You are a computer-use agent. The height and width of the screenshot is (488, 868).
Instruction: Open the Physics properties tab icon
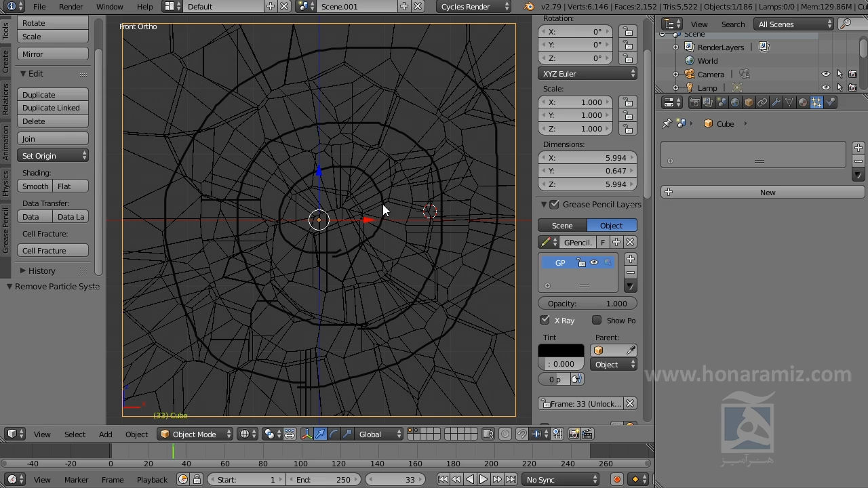[x=830, y=102]
